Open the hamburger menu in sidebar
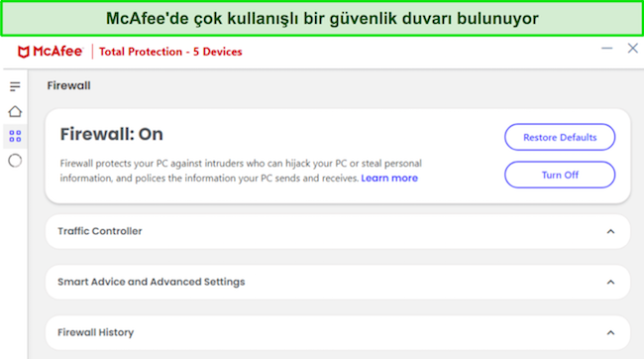Screen dimensions: 644x359 point(15,86)
